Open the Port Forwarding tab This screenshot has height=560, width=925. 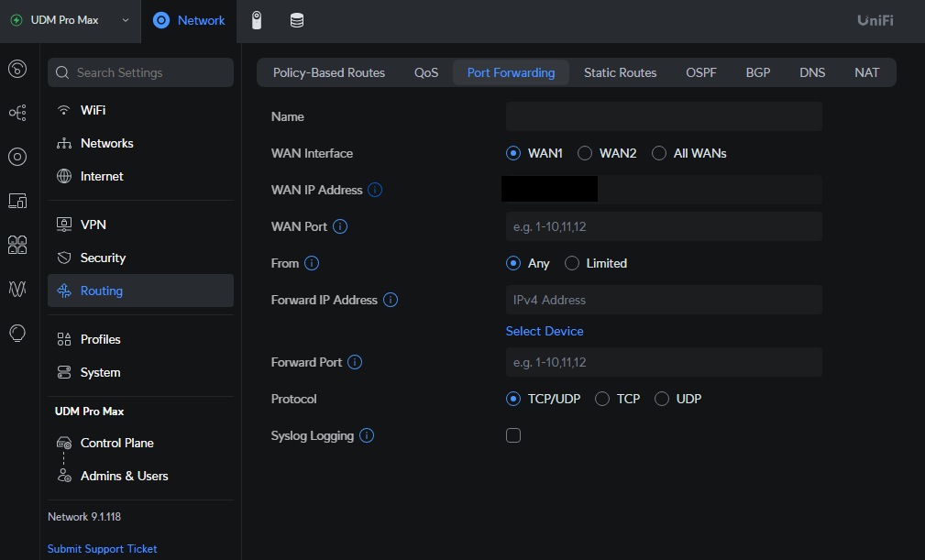coord(511,72)
